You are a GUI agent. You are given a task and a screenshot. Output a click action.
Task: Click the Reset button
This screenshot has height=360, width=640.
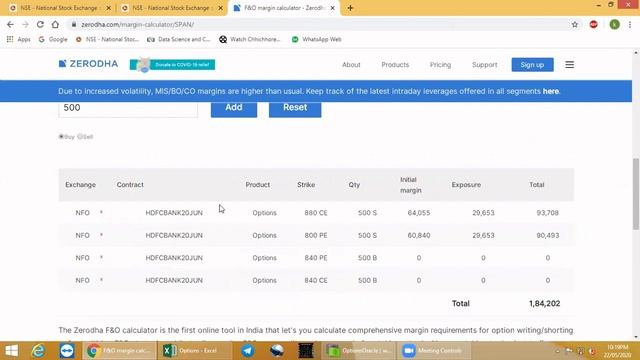coord(295,108)
